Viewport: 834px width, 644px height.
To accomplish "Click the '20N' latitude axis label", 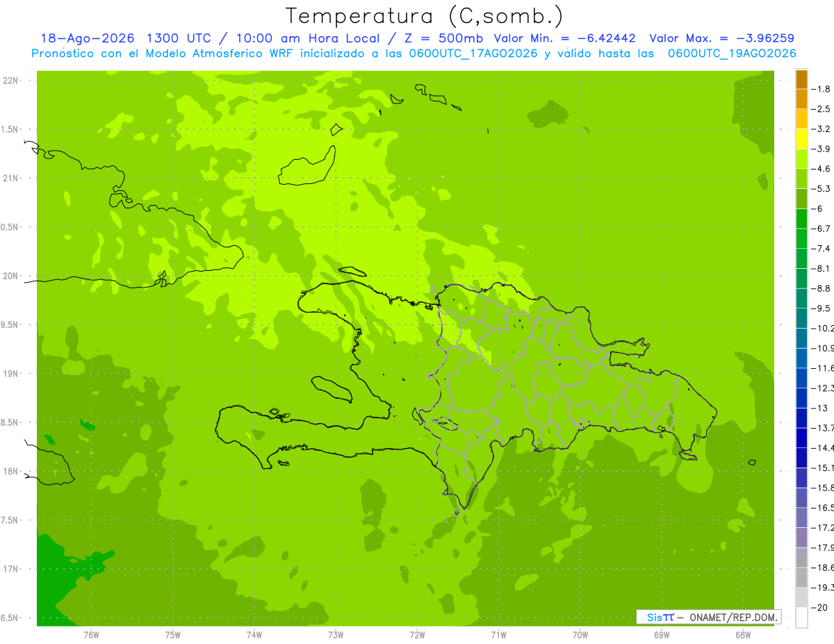I will pos(10,276).
